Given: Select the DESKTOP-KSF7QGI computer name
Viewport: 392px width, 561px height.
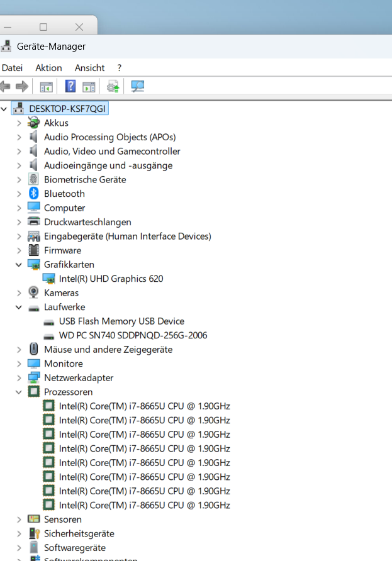Looking at the screenshot, I should pos(67,108).
